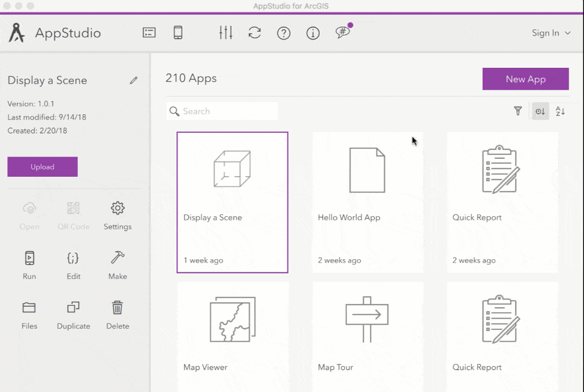
Task: Open preferences via the sliders icon
Action: click(x=226, y=33)
